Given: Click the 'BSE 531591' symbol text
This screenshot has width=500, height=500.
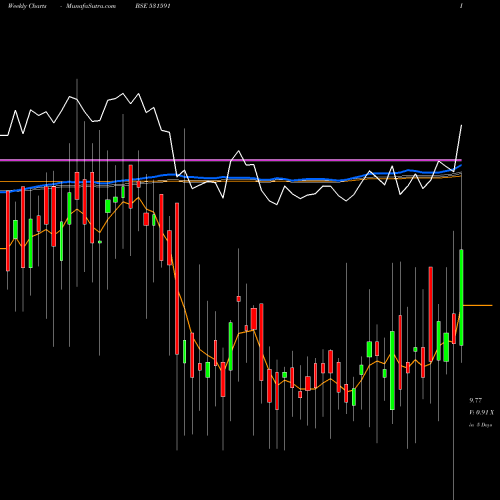Looking at the screenshot, I should pos(153,6).
